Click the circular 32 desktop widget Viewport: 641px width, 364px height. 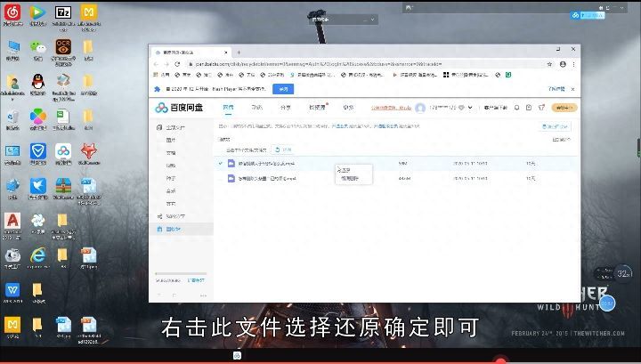point(623,273)
